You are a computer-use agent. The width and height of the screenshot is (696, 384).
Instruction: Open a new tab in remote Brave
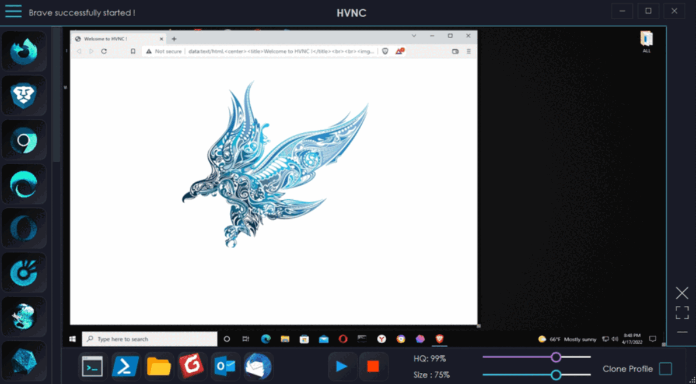point(174,39)
